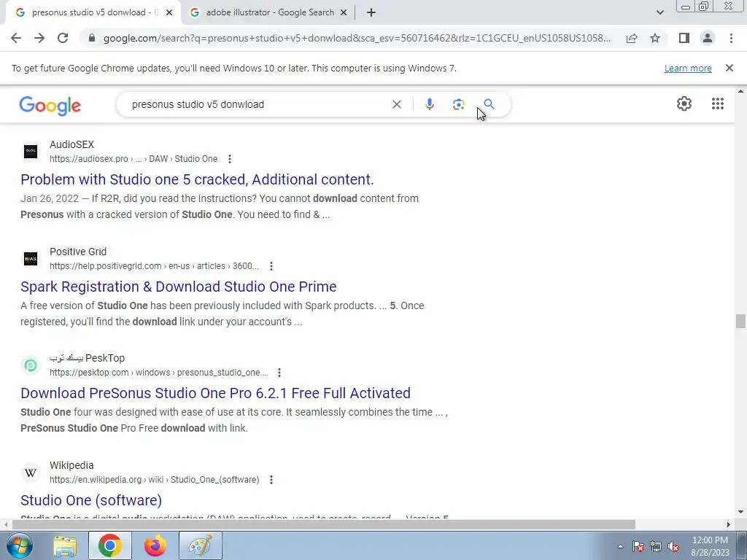This screenshot has height=560, width=747.
Task: Start voice search with microphone
Action: pyautogui.click(x=429, y=104)
